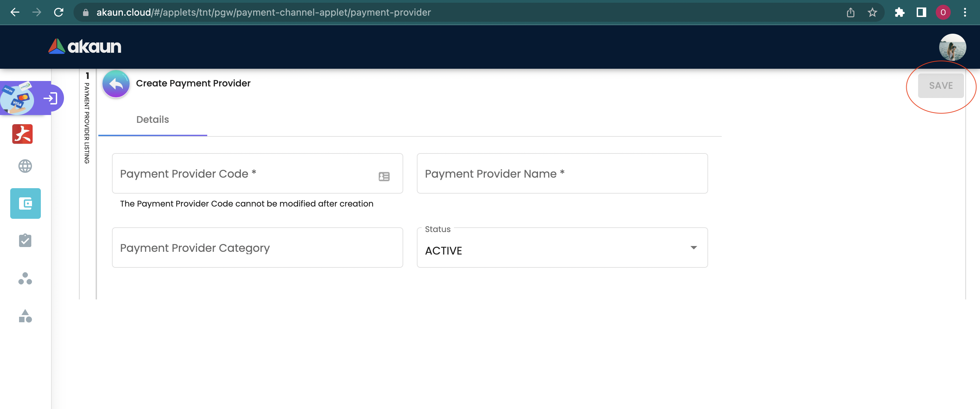Open the user profile avatar
This screenshot has width=980, height=409.
pos(952,47)
